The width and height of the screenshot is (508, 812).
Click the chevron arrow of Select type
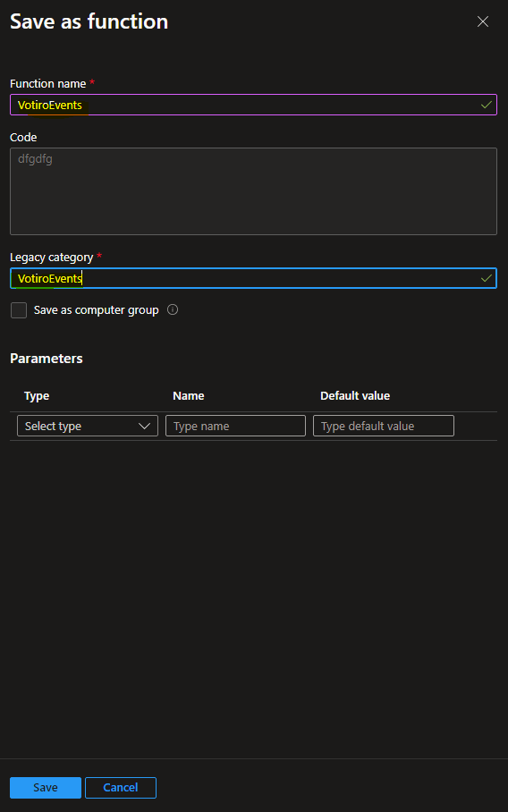point(145,427)
